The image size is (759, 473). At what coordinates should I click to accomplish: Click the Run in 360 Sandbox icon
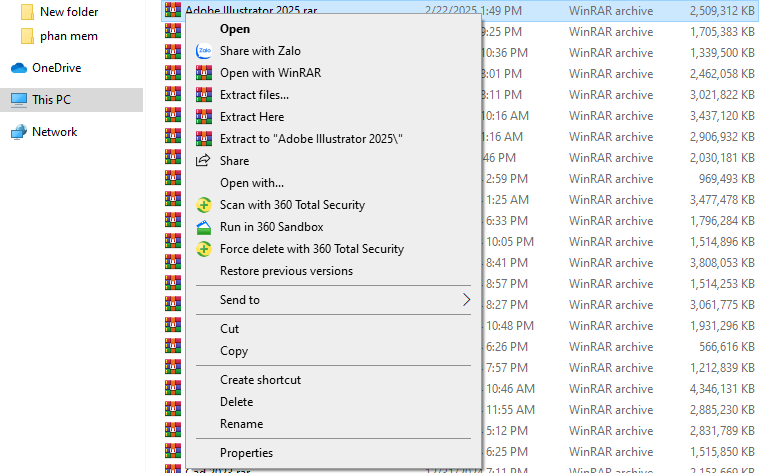coord(204,227)
